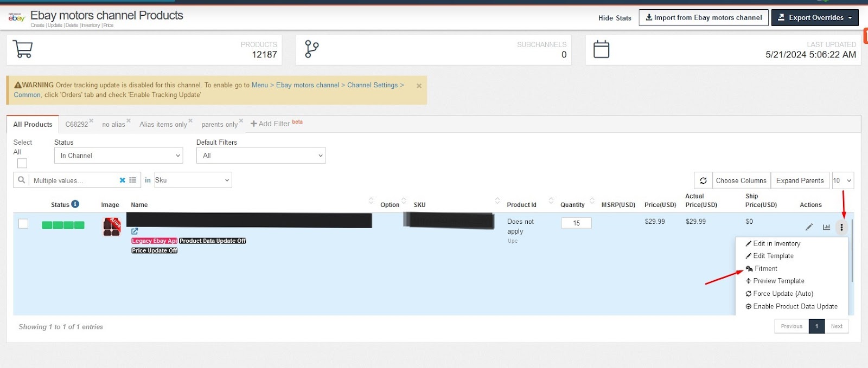Screen dimensions: 868x368
Task: Click Add Filter beta
Action: click(276, 124)
